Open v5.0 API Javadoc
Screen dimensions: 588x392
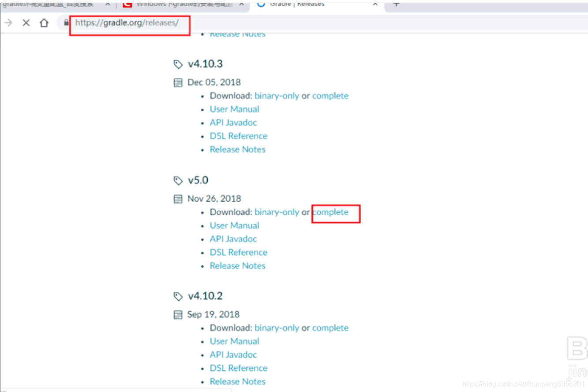(233, 239)
